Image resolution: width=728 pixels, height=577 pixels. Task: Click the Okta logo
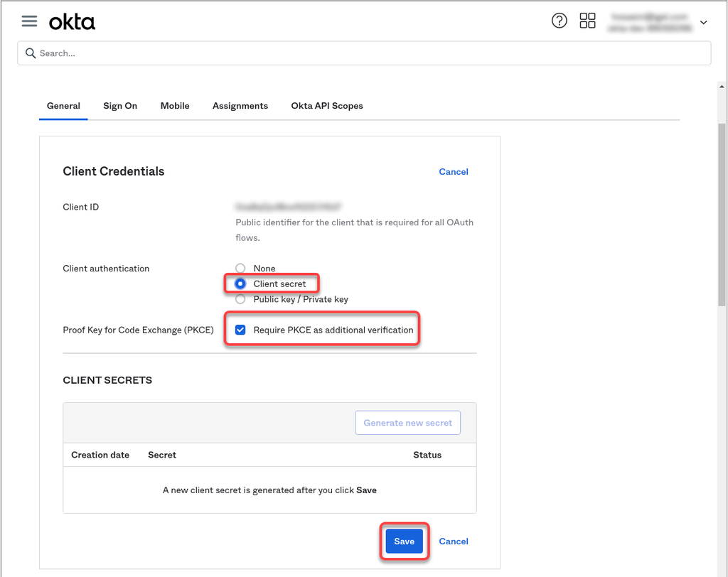tap(72, 22)
